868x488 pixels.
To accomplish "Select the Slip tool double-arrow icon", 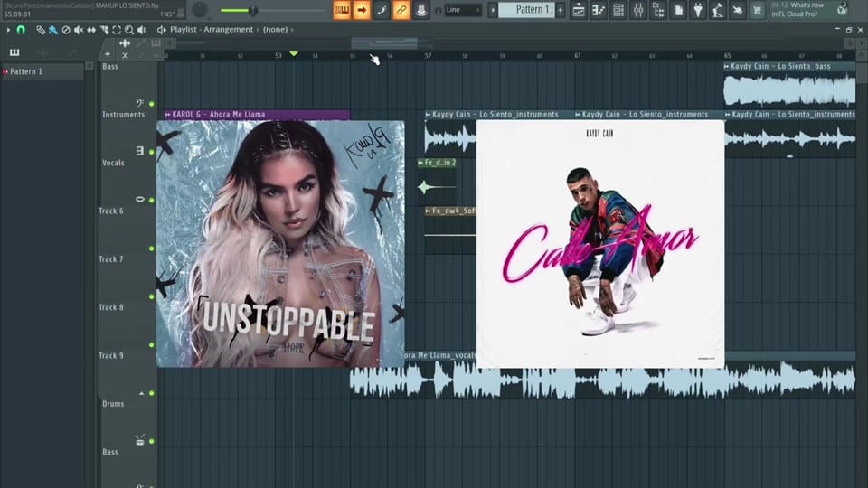I will click(91, 30).
